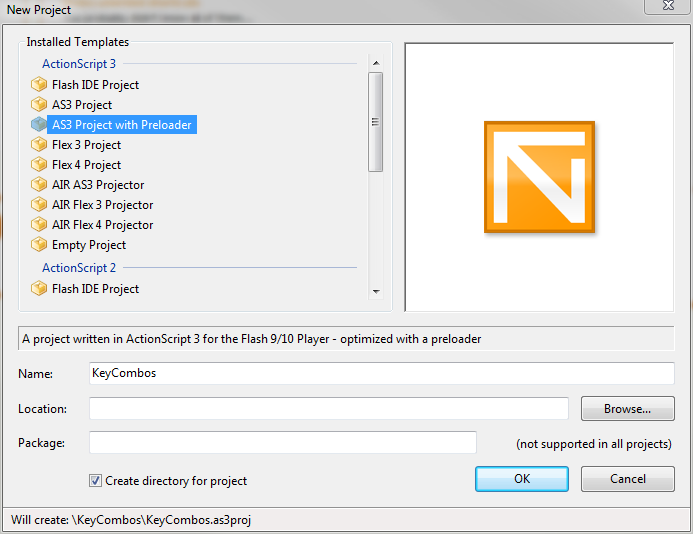Click the box icon beside AIR AS3 Projector
The width and height of the screenshot is (693, 534).
pyautogui.click(x=39, y=184)
